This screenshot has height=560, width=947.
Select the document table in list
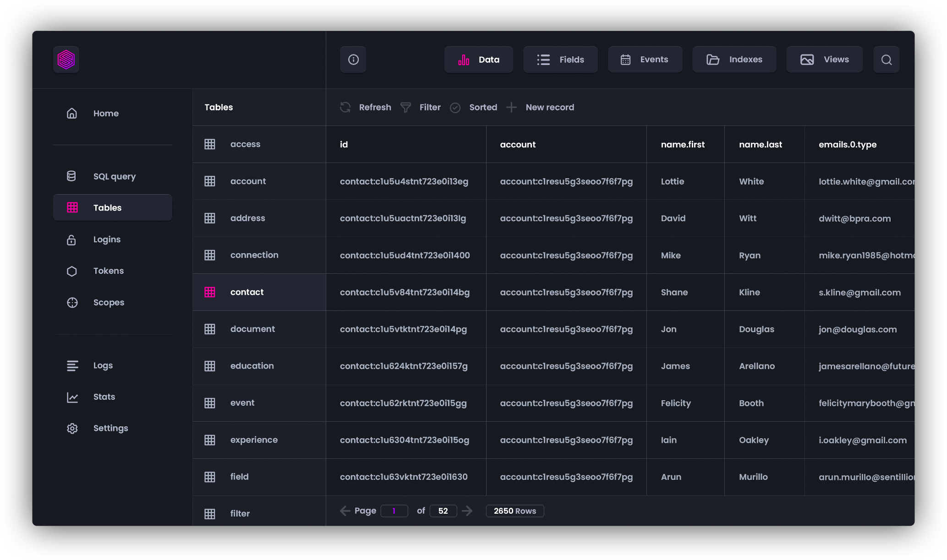(x=252, y=329)
